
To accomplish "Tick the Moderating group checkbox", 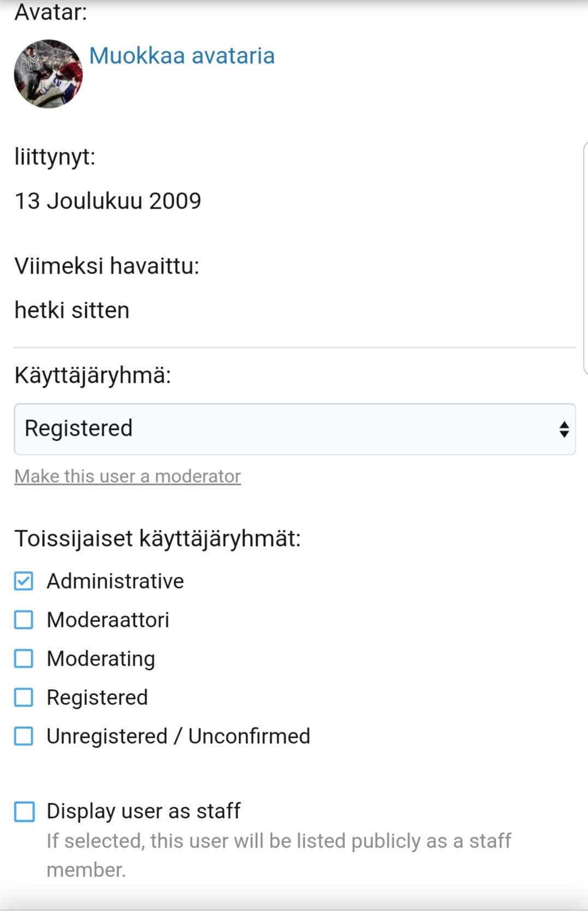I will point(23,659).
